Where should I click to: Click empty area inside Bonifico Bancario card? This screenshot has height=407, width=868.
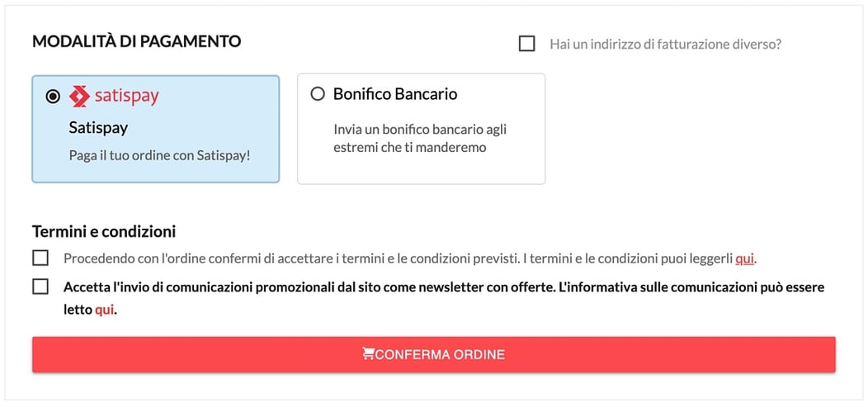point(421,169)
